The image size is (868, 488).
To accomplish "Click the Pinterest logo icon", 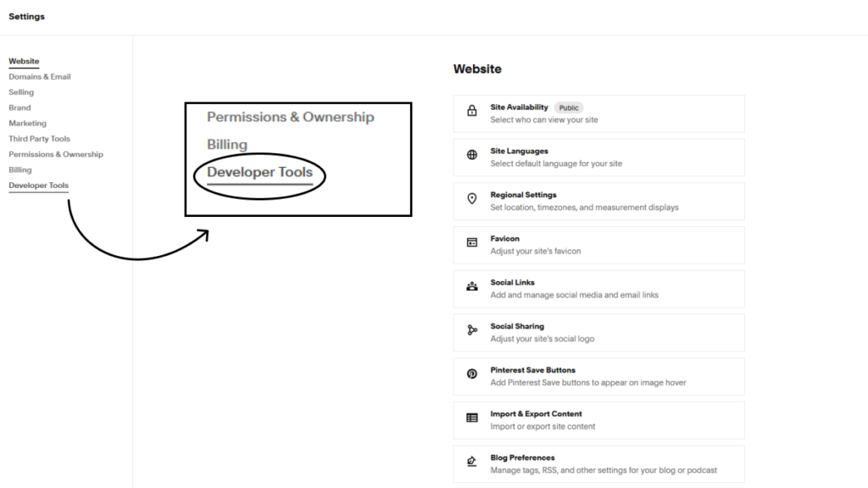I will [471, 374].
